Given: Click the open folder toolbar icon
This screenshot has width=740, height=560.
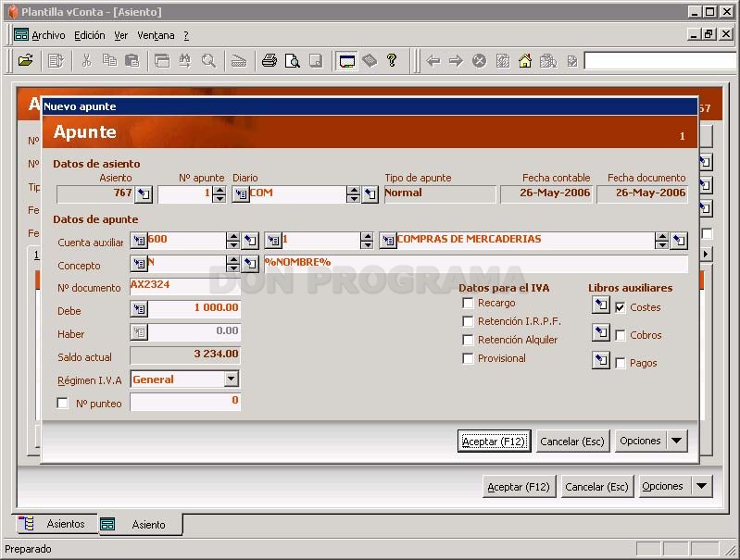Looking at the screenshot, I should pos(26,61).
